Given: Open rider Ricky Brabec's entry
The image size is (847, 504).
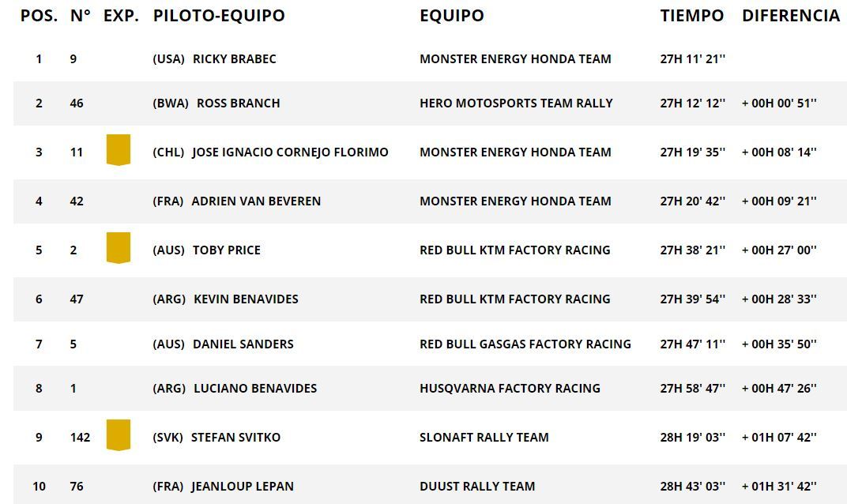Looking at the screenshot, I should [x=234, y=58].
